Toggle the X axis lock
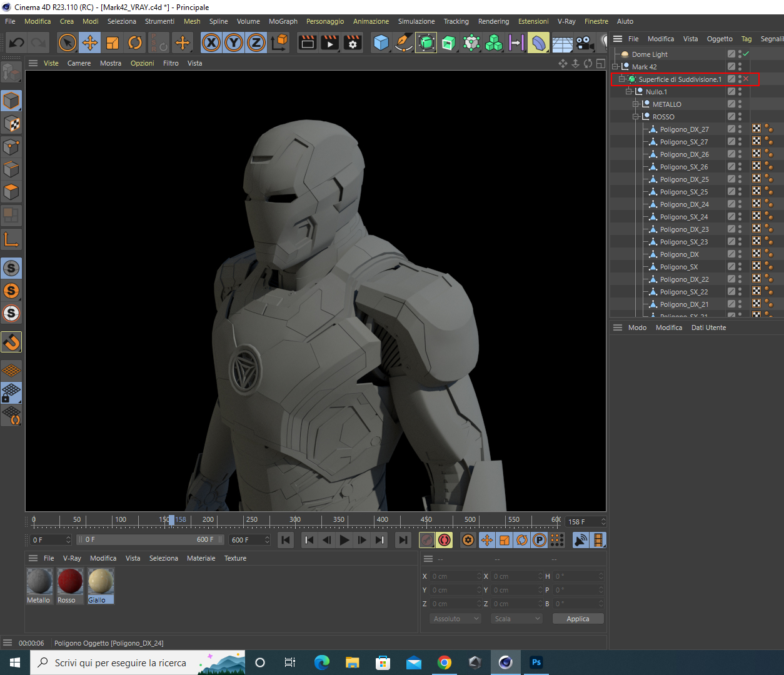This screenshot has width=784, height=675. pos(211,43)
